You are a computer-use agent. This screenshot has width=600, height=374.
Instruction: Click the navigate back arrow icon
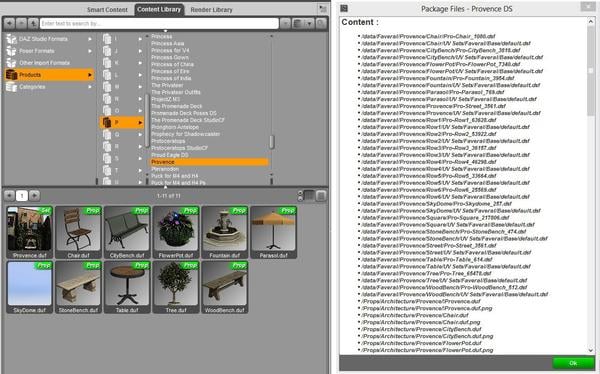pos(10,24)
